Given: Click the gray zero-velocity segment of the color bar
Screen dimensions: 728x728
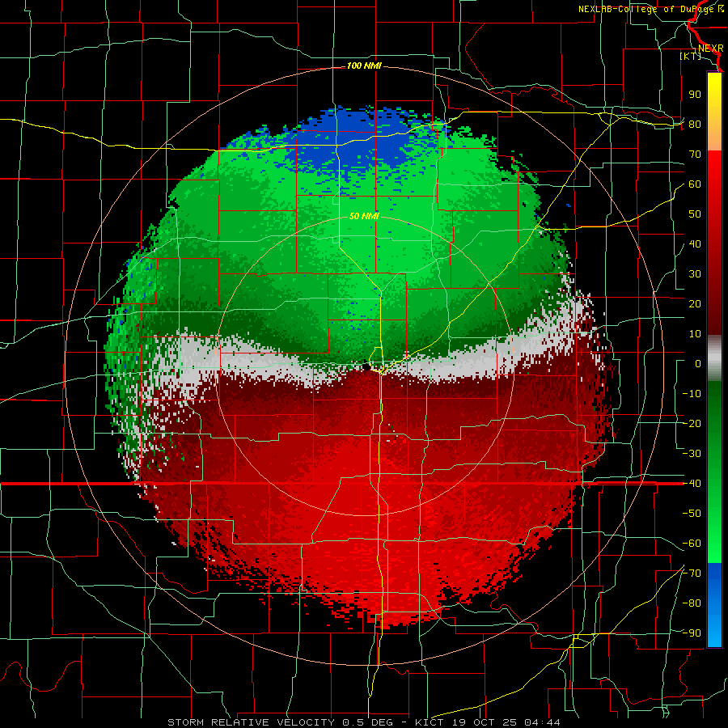Looking at the screenshot, I should 714,358.
